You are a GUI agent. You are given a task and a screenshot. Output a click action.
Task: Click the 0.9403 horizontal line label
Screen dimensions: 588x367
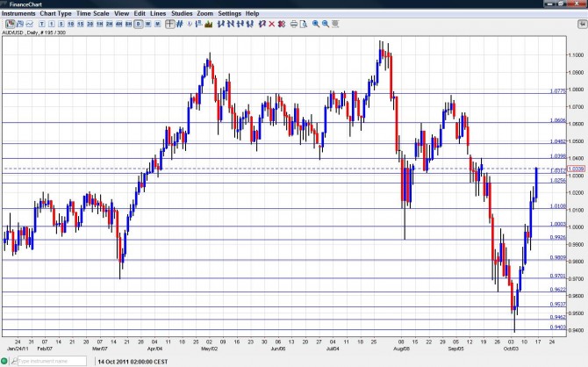click(558, 327)
